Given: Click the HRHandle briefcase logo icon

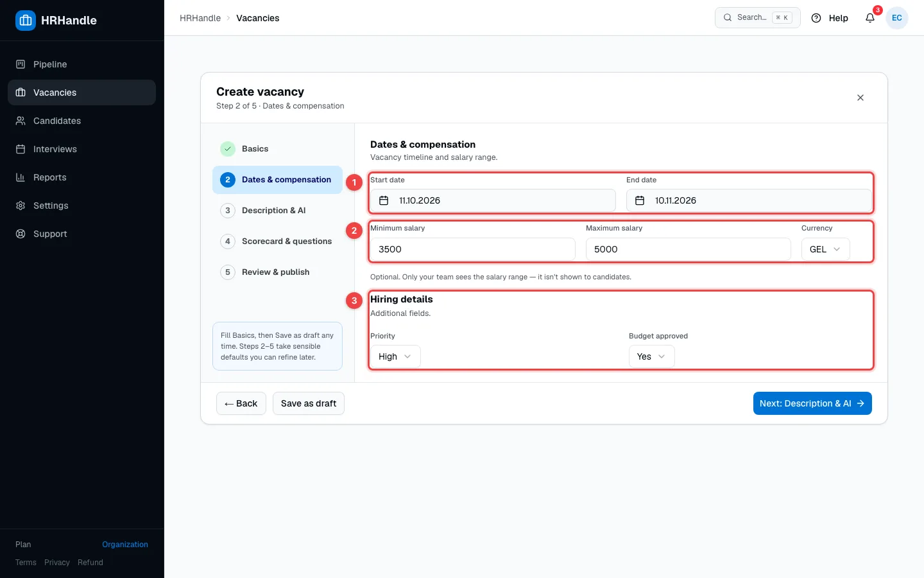Looking at the screenshot, I should point(26,21).
